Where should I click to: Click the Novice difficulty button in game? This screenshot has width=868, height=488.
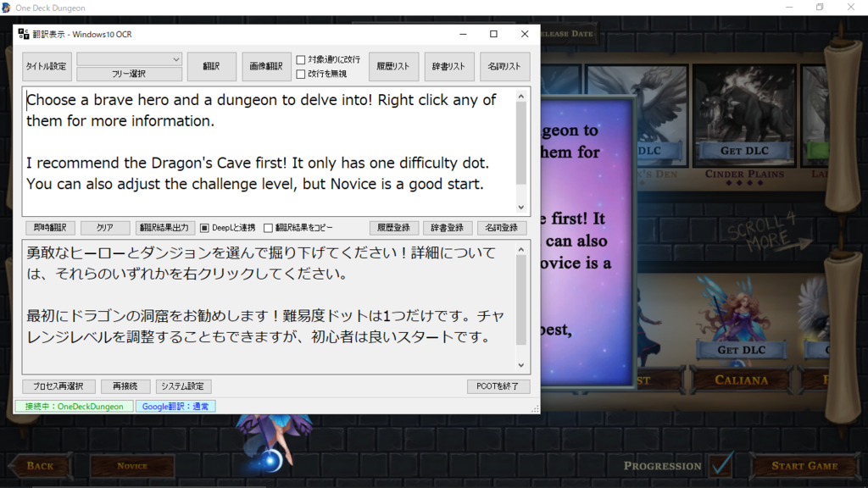coord(132,466)
